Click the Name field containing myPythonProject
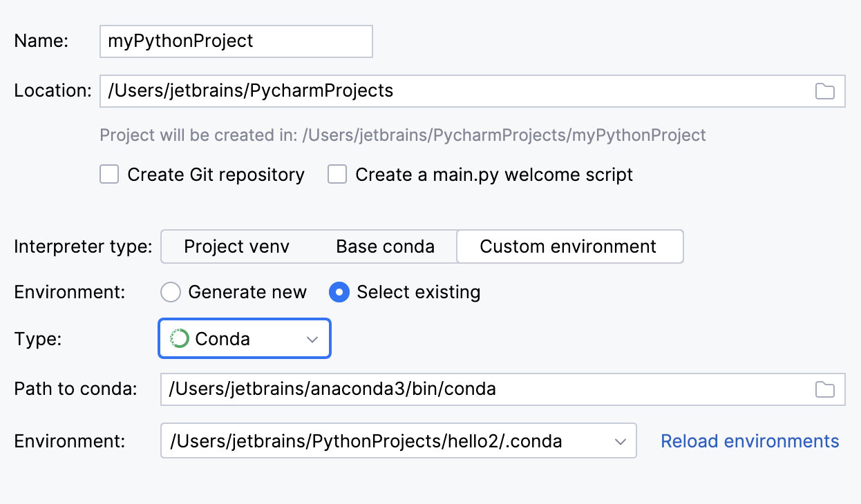This screenshot has height=504, width=861. point(236,41)
